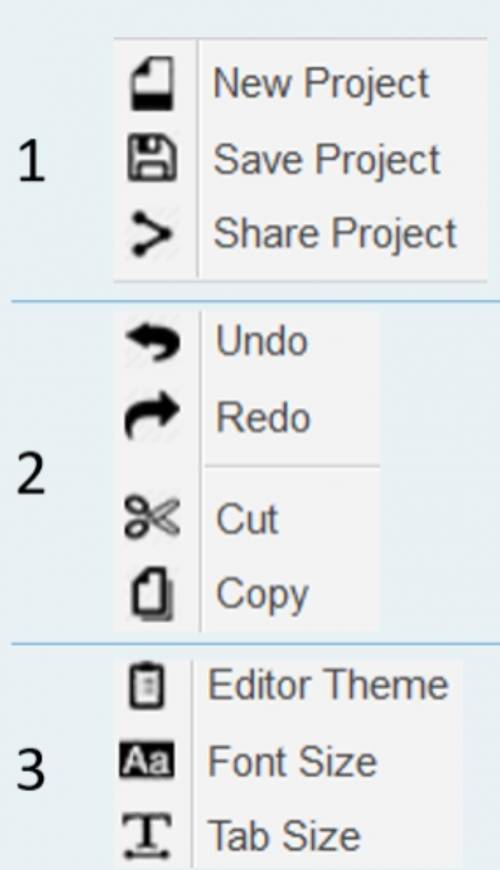Click the Undo arrow icon
The height and width of the screenshot is (870, 500).
point(153,341)
